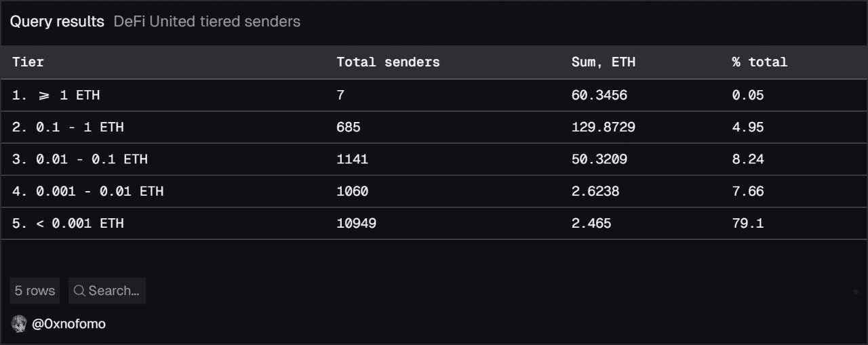868x345 pixels.
Task: Click the @0xnofomo avatar image
Action: [x=19, y=324]
